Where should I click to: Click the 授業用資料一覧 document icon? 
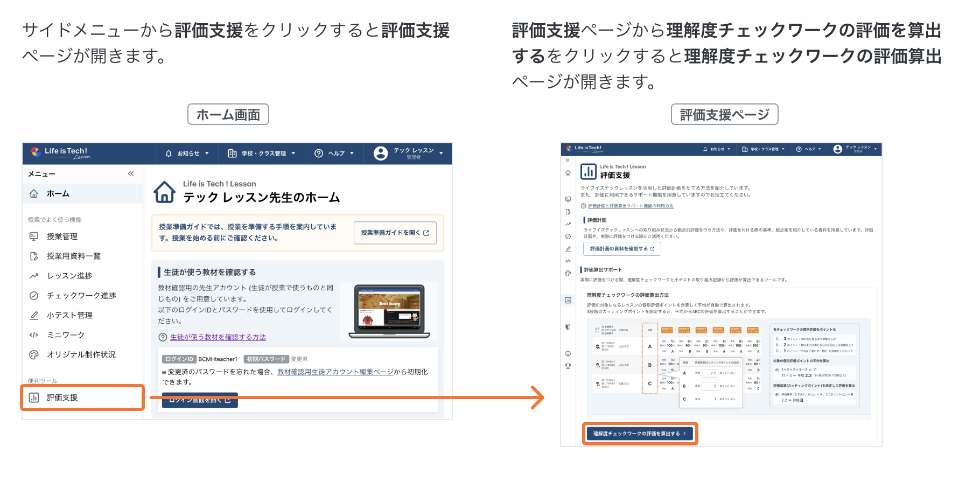click(x=34, y=256)
